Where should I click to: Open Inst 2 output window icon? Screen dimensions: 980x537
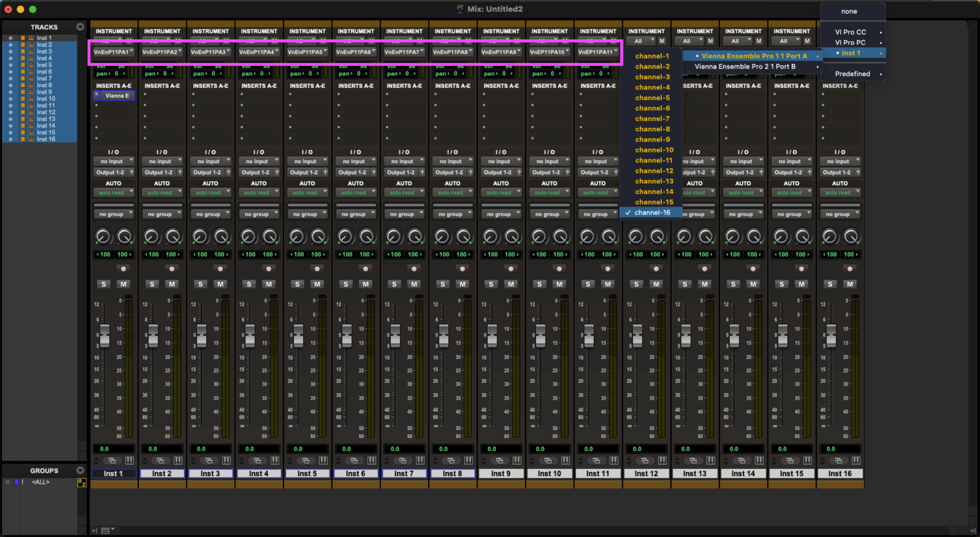[161, 461]
